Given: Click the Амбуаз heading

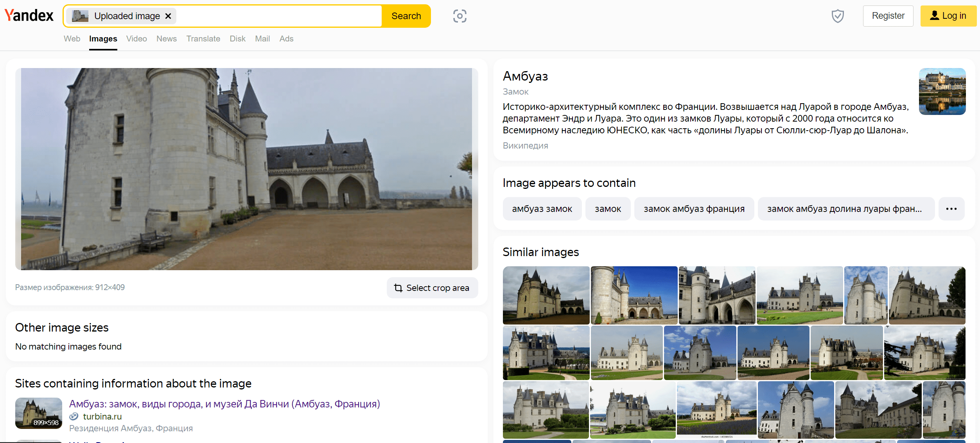Looking at the screenshot, I should point(525,76).
